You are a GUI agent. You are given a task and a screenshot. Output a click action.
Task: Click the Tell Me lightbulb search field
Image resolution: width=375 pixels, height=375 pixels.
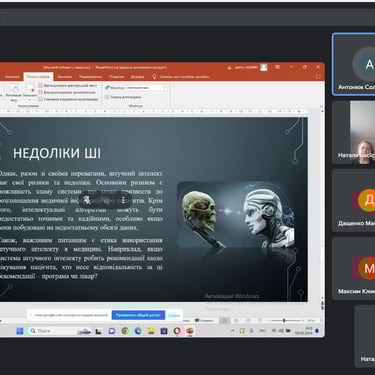(181, 77)
